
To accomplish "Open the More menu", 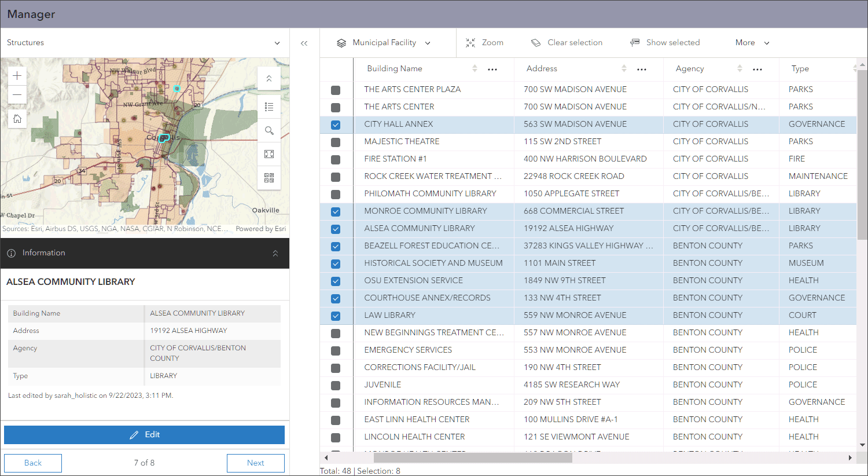I will (752, 43).
